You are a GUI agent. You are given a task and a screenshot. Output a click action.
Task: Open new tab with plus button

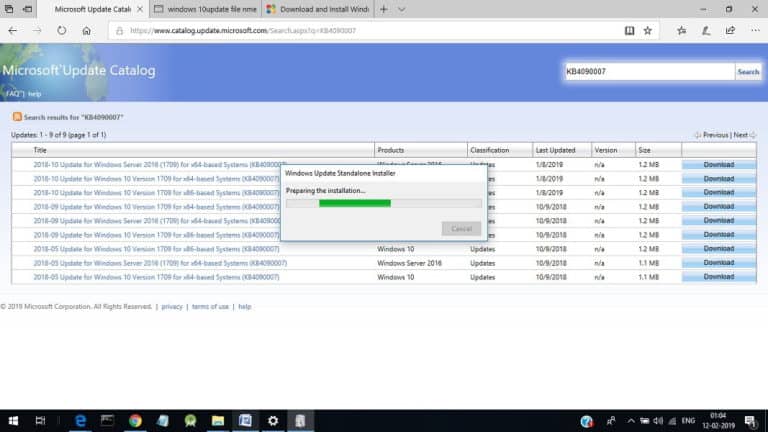click(x=384, y=9)
